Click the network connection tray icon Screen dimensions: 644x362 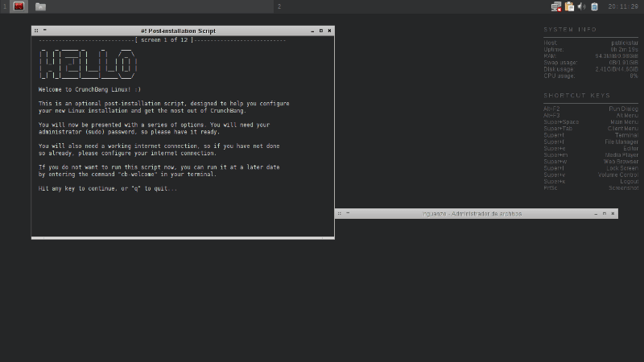pos(555,6)
